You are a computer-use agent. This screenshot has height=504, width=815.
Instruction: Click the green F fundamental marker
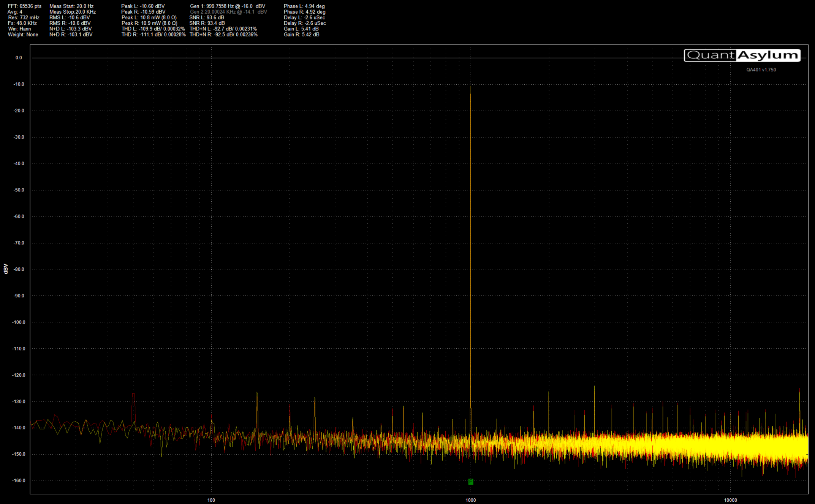[x=470, y=482]
